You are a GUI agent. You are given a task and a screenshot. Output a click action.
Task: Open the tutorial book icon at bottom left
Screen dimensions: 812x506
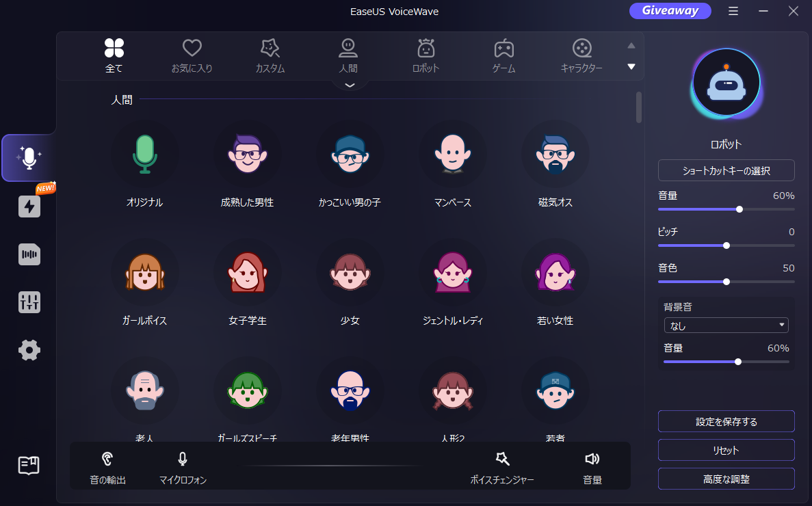tap(29, 466)
